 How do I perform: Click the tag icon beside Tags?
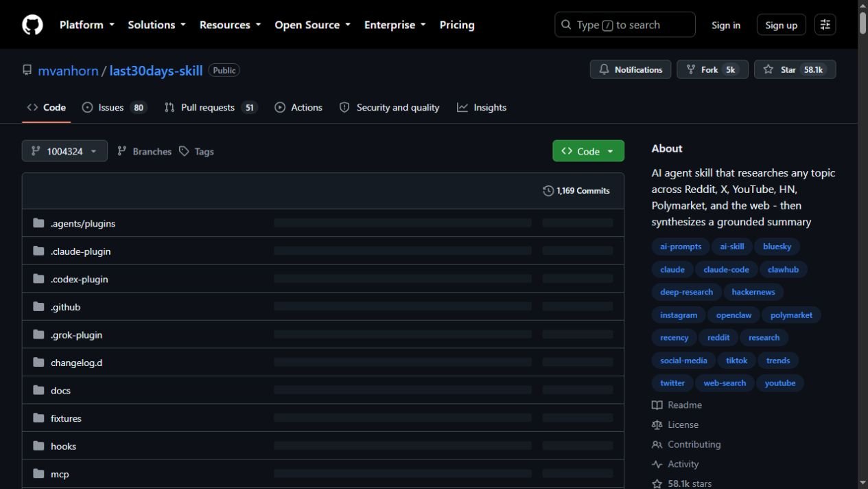click(184, 151)
